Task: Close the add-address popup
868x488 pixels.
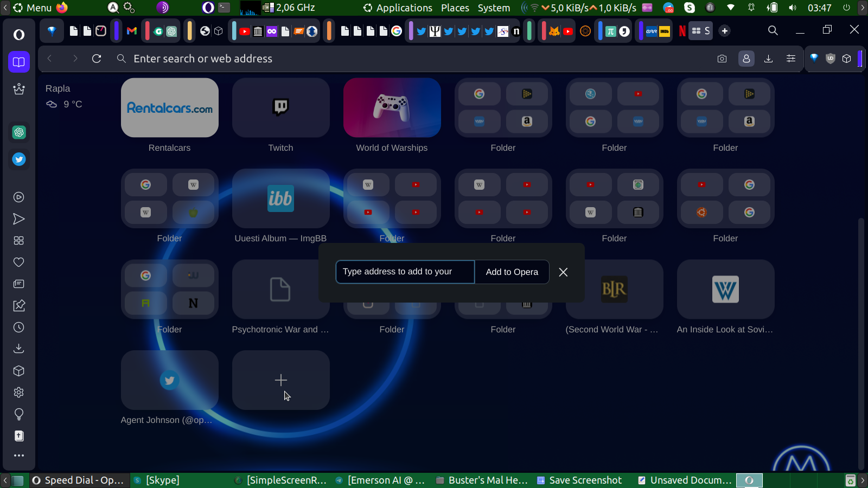Action: 564,272
